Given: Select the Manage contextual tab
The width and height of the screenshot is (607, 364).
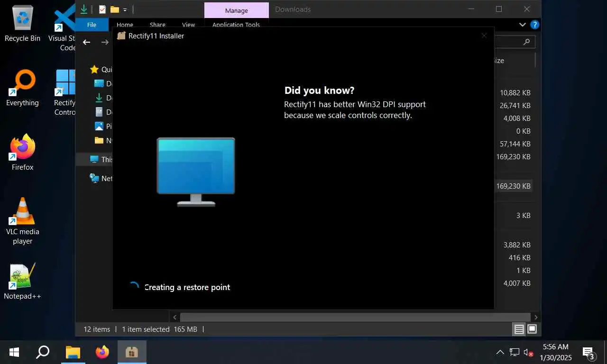Looking at the screenshot, I should tap(236, 10).
